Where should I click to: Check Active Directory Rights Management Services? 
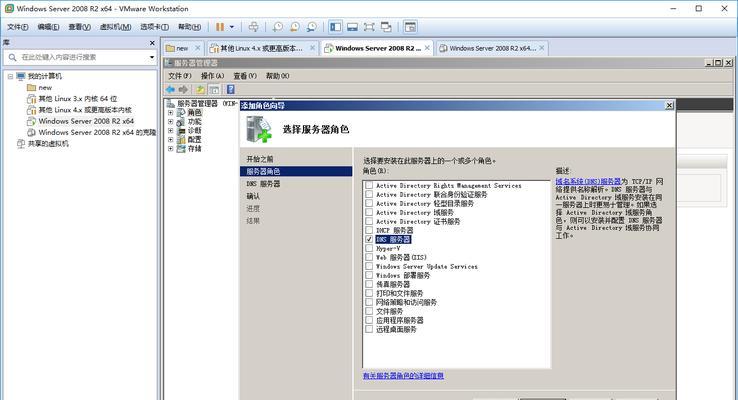369,185
